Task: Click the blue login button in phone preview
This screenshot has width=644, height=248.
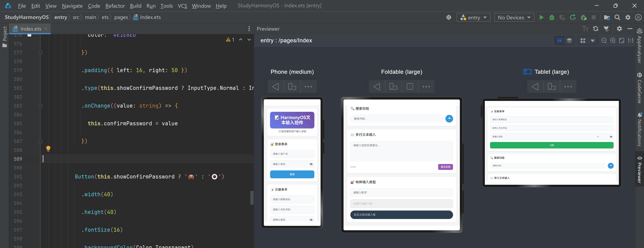Action: click(x=292, y=174)
